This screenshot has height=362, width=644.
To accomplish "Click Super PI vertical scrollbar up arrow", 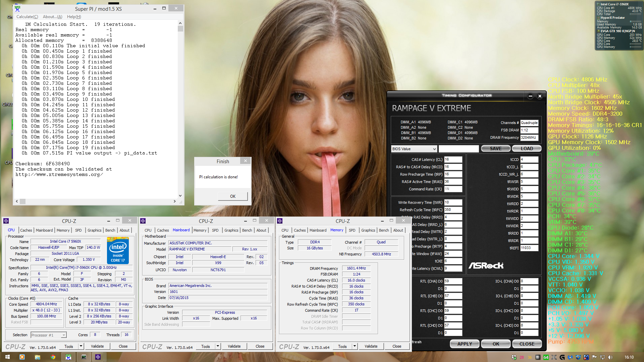I will point(180,23).
